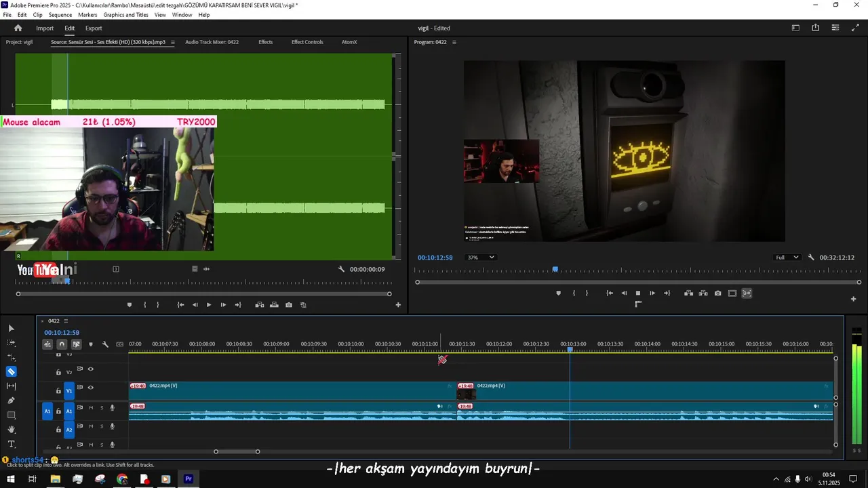Open the Markers menu

point(87,15)
